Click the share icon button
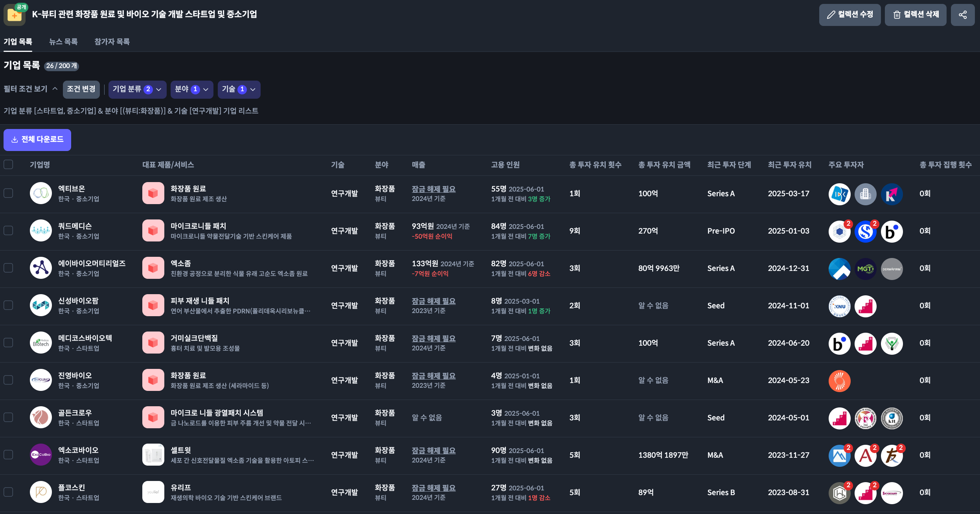980x514 pixels. (x=962, y=15)
